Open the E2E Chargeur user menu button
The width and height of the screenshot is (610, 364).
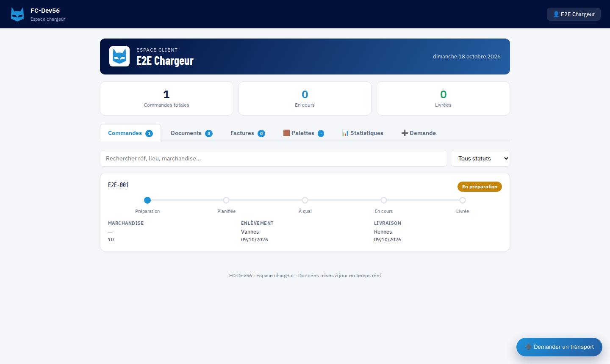point(574,14)
